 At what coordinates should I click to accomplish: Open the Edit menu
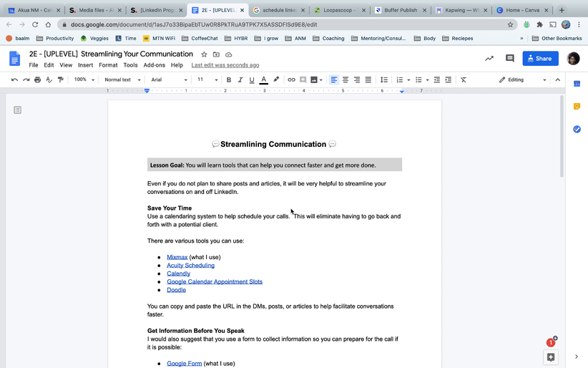[x=49, y=65]
